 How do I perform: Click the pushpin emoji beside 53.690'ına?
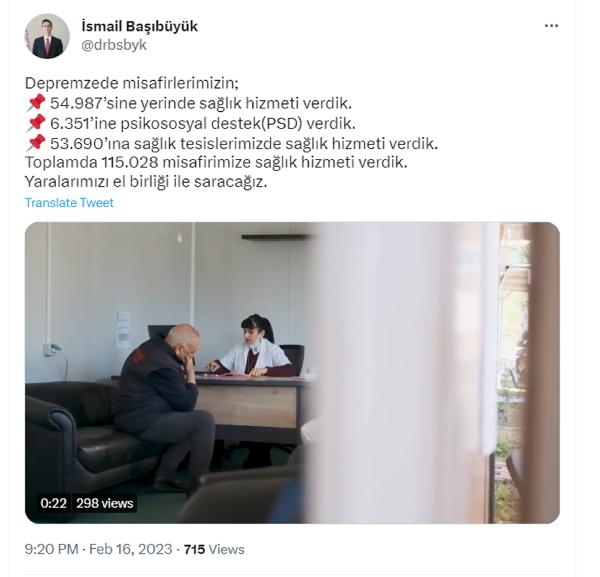coord(36,143)
